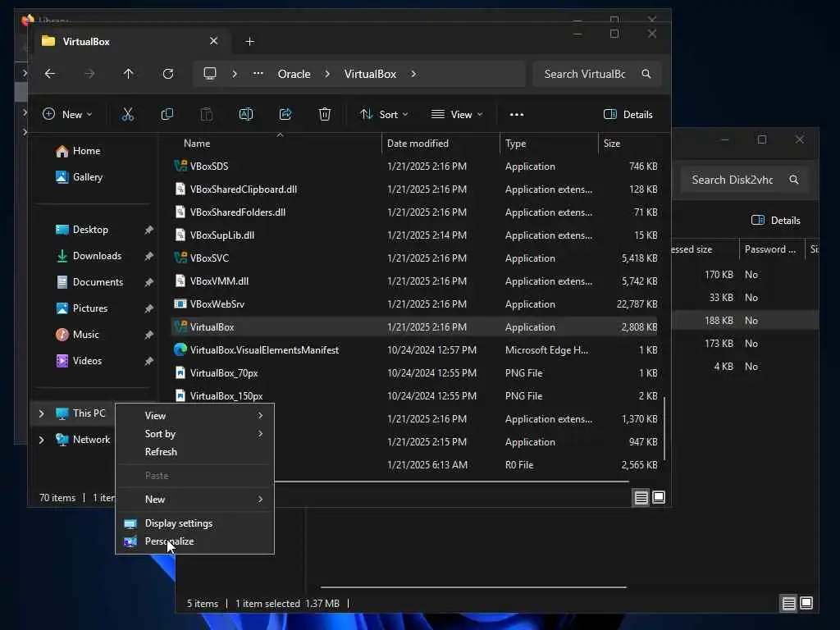Toggle the Details pane in VirtualBox window
Screen dimensions: 840x630
628,114
